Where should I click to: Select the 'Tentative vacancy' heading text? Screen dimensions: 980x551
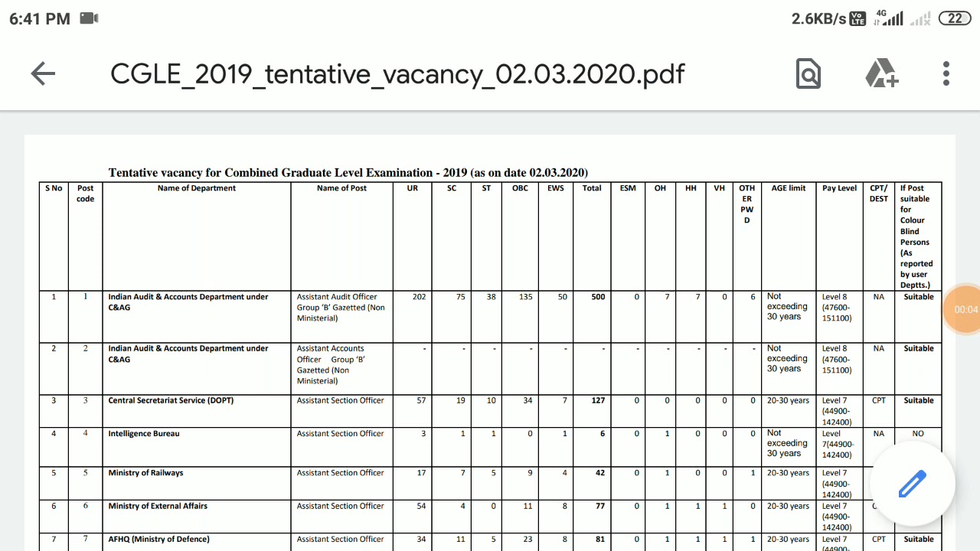click(348, 172)
